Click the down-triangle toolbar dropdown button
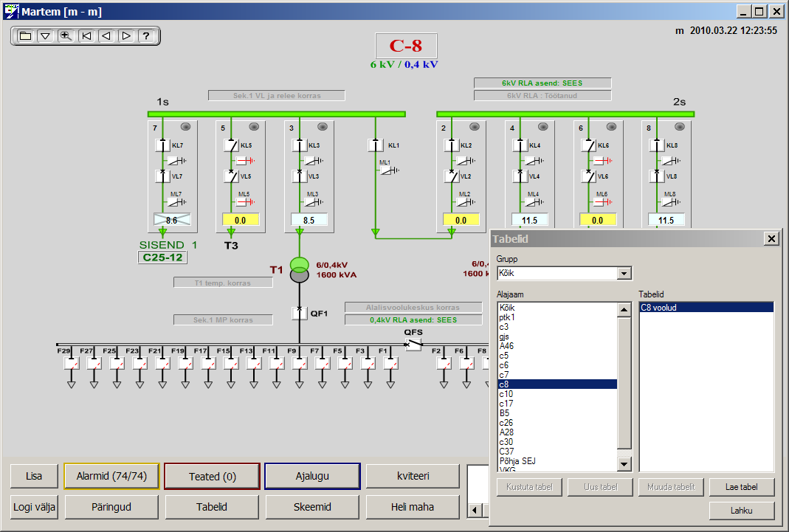Viewport: 789px width, 532px height. 45,35
